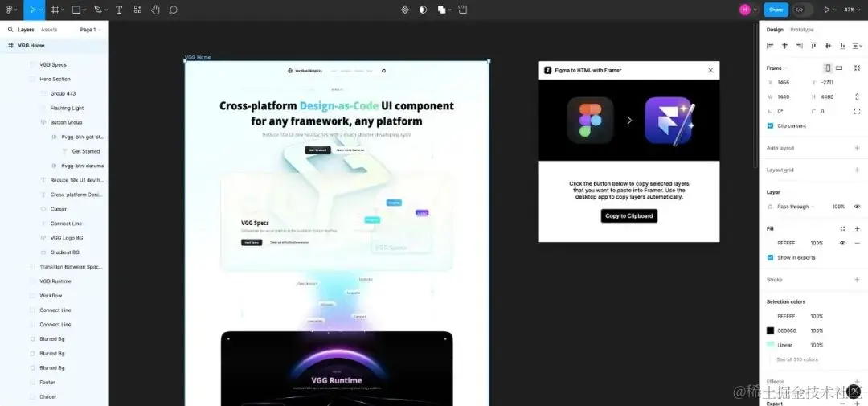Select the Hand tool
The width and height of the screenshot is (868, 406).
(156, 10)
